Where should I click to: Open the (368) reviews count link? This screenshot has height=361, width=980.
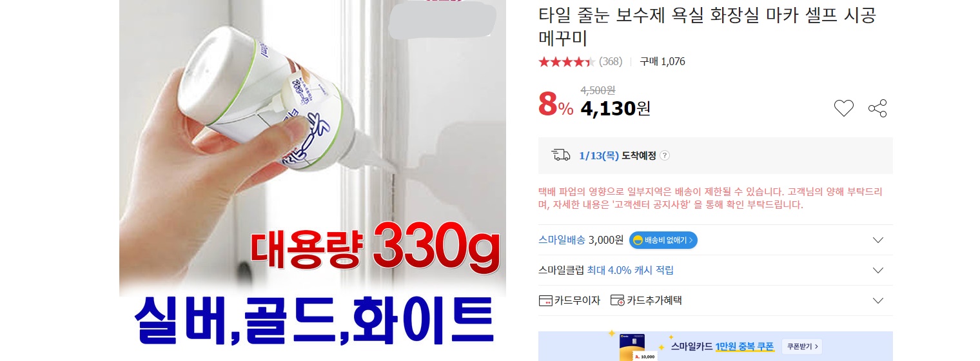[x=611, y=62]
